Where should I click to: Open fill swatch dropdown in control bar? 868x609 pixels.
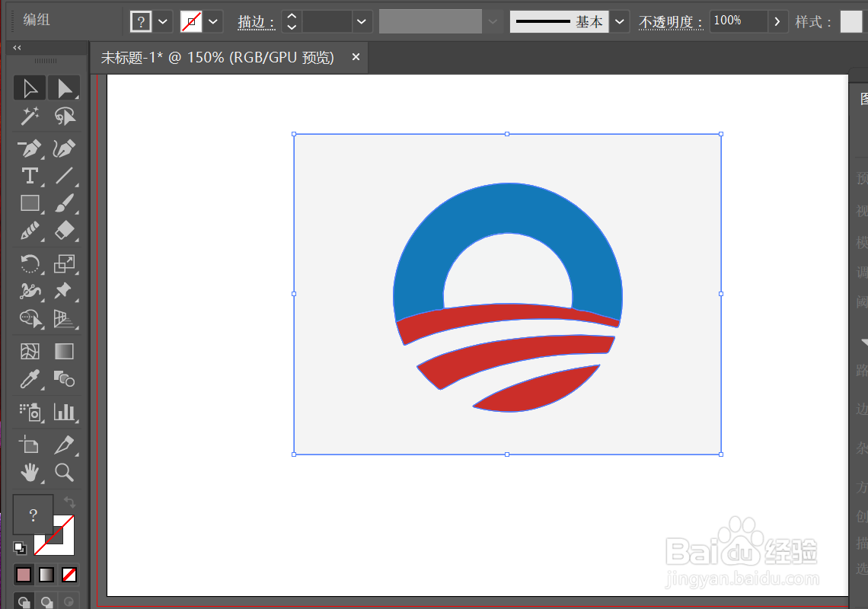point(163,21)
